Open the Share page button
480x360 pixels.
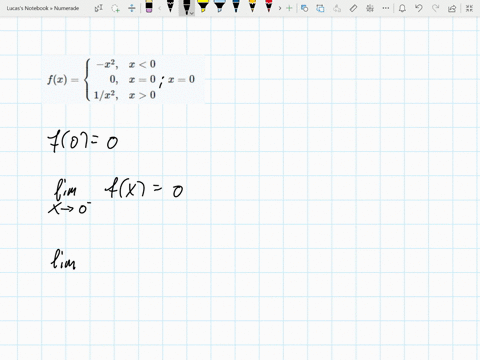click(452, 8)
